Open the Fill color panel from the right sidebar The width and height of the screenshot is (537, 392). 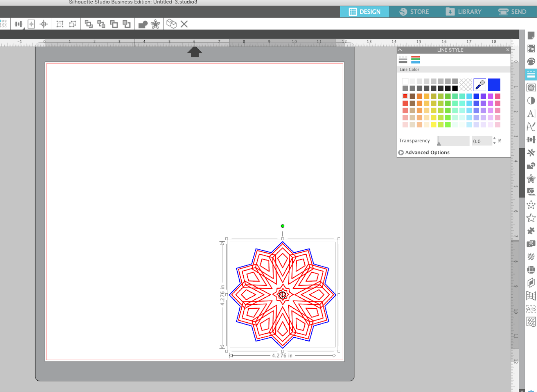pyautogui.click(x=531, y=61)
